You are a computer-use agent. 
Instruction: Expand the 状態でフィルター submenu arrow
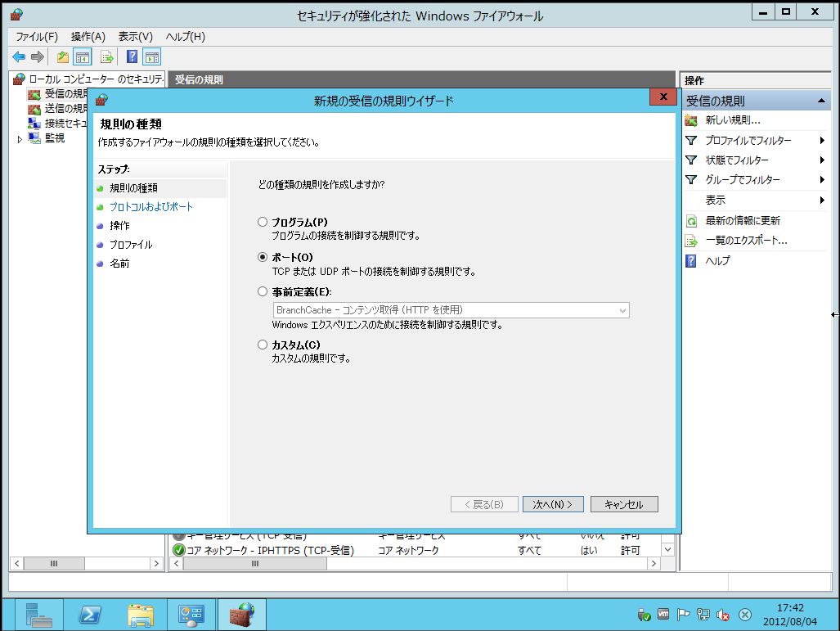822,160
